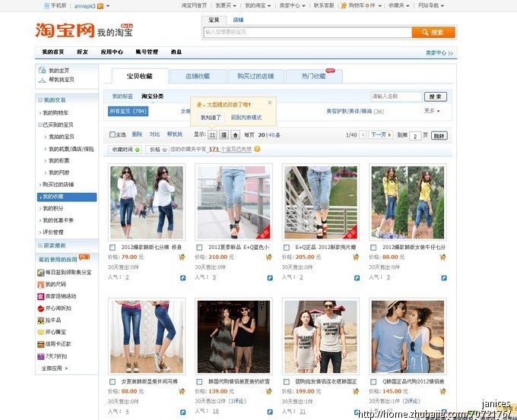The width and height of the screenshot is (517, 420).
Task: Click cart icon for the 79.00 item
Action: pos(182,257)
